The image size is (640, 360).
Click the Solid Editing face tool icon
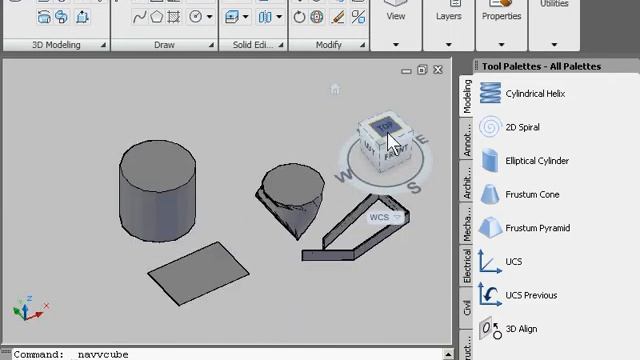(x=232, y=17)
